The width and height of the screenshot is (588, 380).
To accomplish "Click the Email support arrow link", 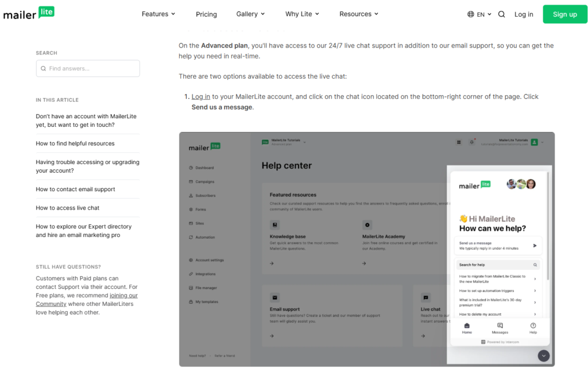I will (x=272, y=336).
